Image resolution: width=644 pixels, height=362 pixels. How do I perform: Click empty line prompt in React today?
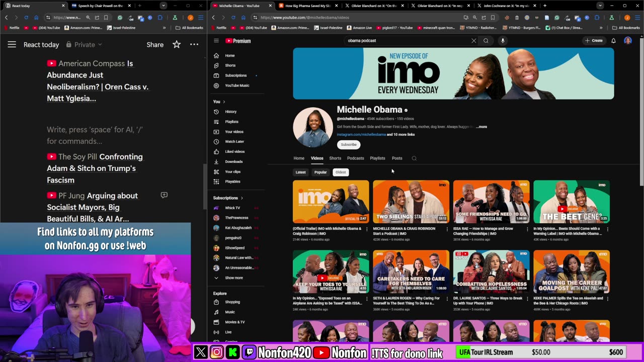click(x=95, y=135)
